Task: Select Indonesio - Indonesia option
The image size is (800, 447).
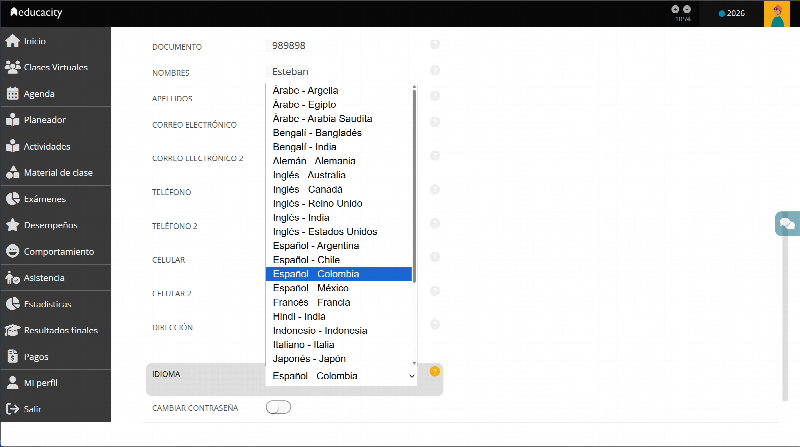Action: pyautogui.click(x=339, y=331)
